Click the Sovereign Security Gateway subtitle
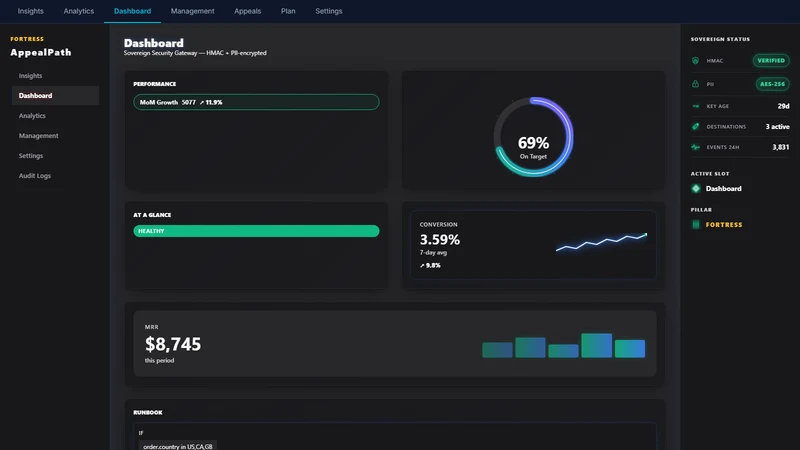The height and width of the screenshot is (450, 800). (195, 53)
